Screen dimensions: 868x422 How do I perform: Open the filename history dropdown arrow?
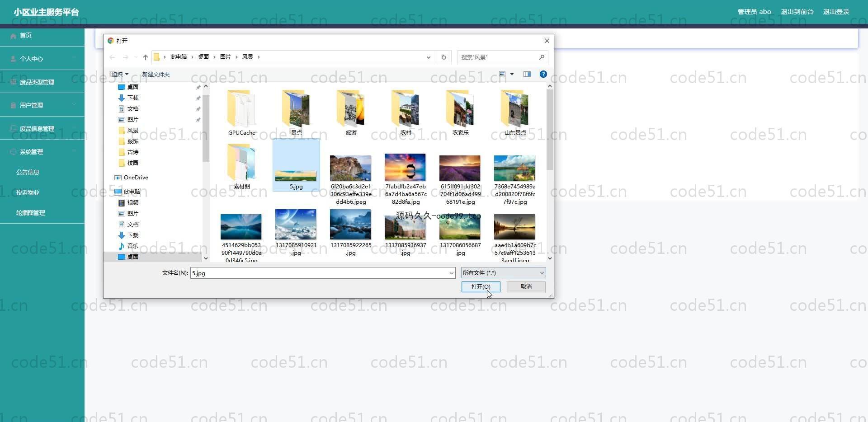[x=451, y=273]
